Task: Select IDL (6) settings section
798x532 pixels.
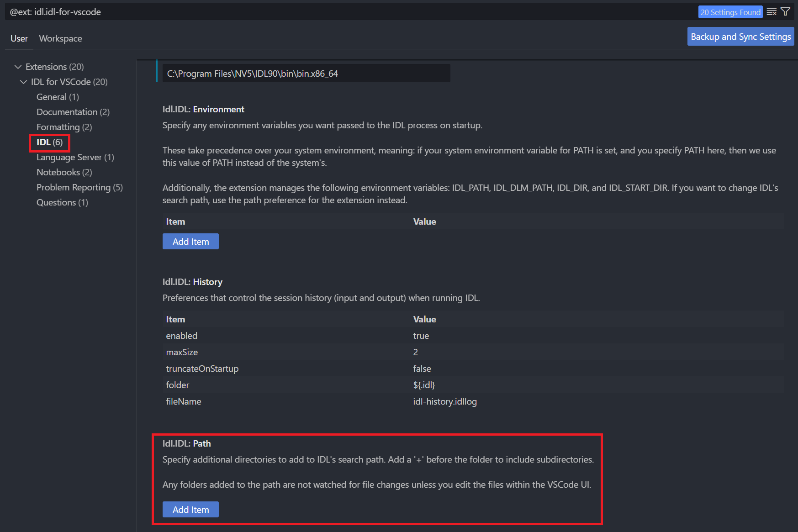Action: point(49,142)
